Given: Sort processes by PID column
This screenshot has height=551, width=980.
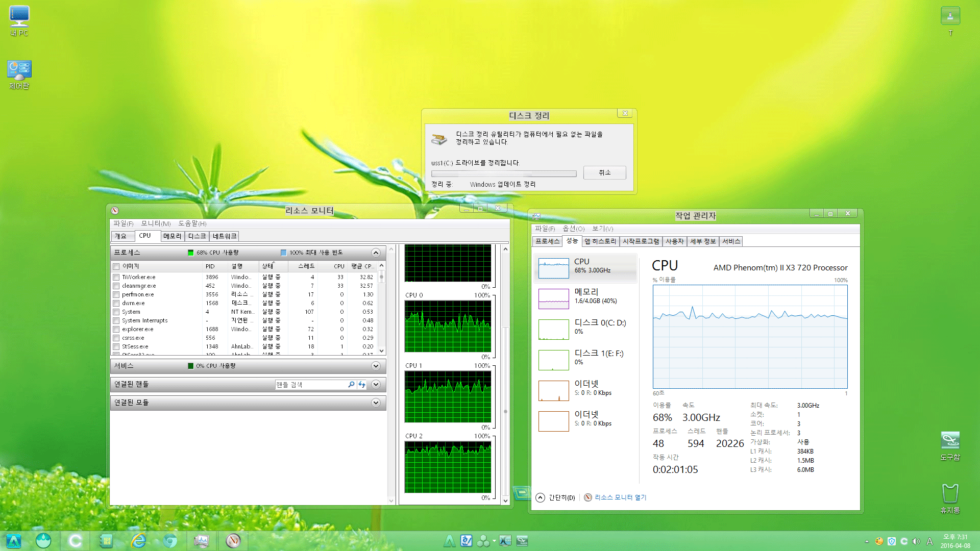Looking at the screenshot, I should coord(215,266).
